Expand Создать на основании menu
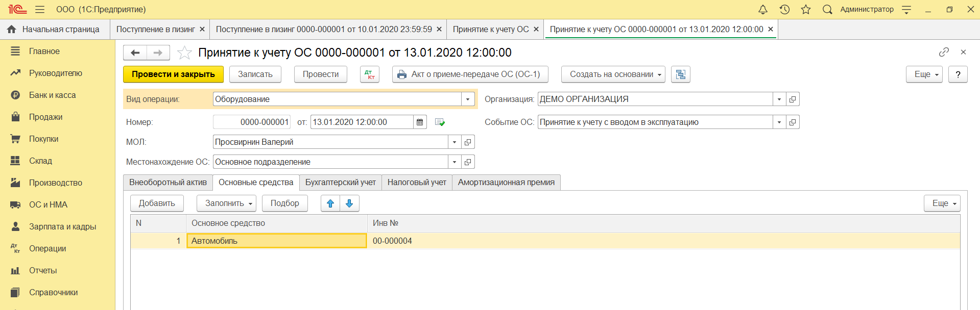Screen dimensions: 980x310 click(x=613, y=74)
